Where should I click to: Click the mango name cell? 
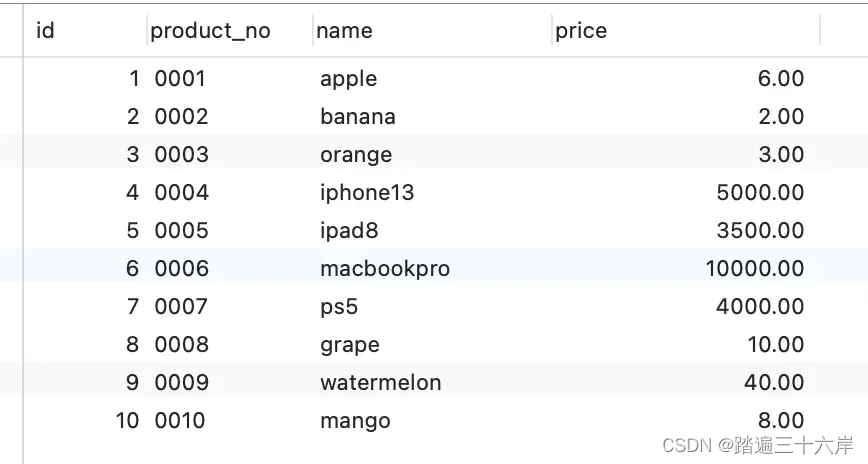[x=355, y=421]
